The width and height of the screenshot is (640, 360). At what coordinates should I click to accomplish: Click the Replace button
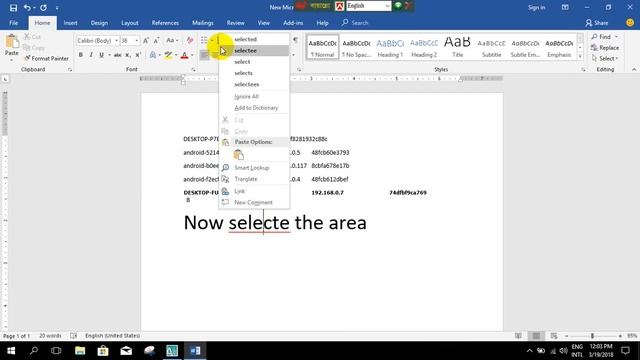point(605,48)
